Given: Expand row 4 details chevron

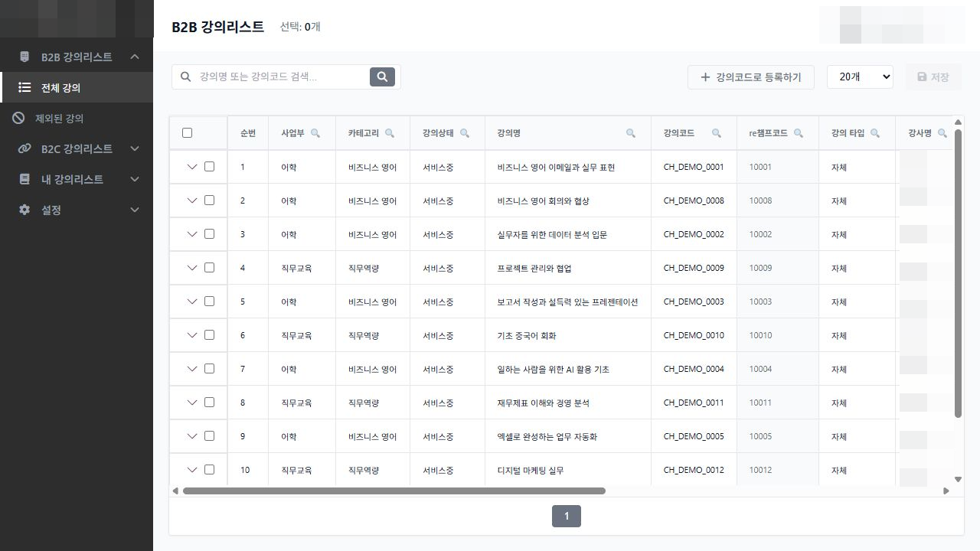Looking at the screenshot, I should (192, 268).
